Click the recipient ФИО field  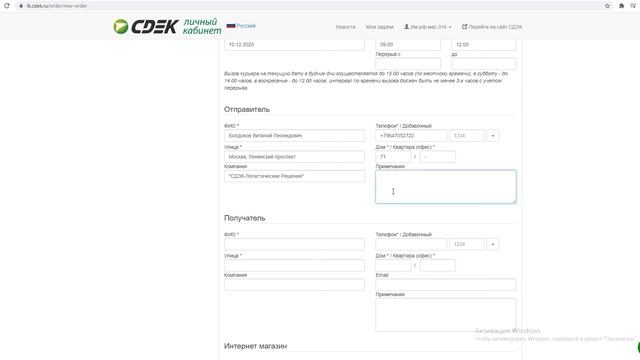pyautogui.click(x=294, y=244)
